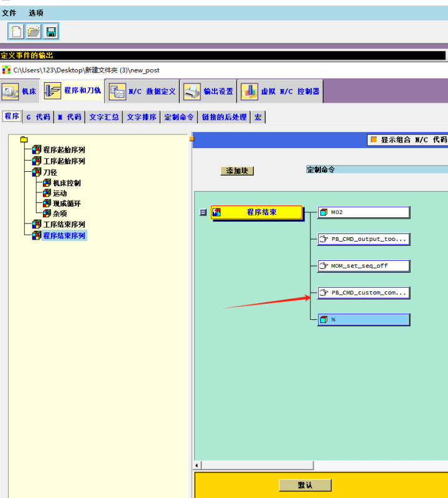Open the 选项 menu
Image resolution: width=448 pixels, height=498 pixels.
36,13
